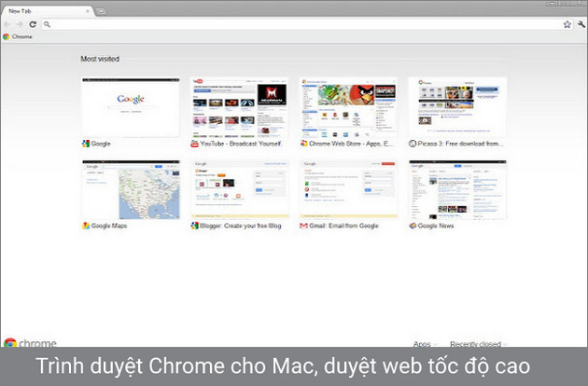Open the Blogger thumbnail
This screenshot has width=588, height=386.
click(240, 189)
